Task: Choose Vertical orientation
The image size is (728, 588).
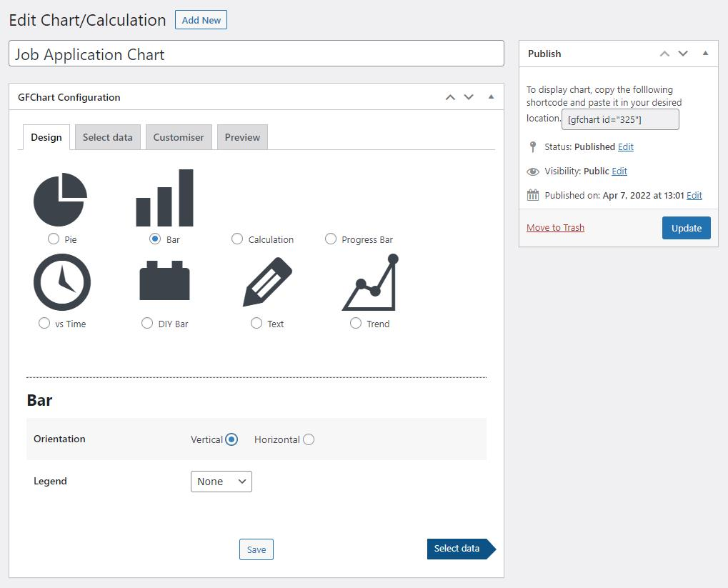Action: coord(231,439)
